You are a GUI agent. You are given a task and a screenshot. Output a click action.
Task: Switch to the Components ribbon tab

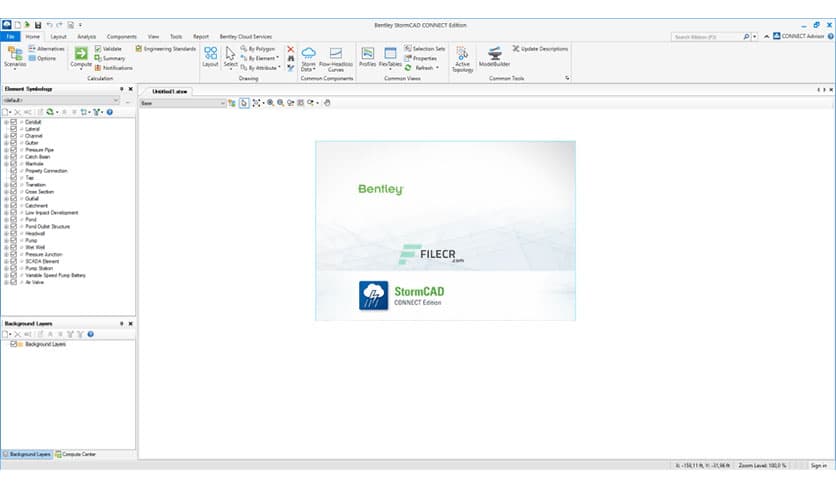click(122, 37)
